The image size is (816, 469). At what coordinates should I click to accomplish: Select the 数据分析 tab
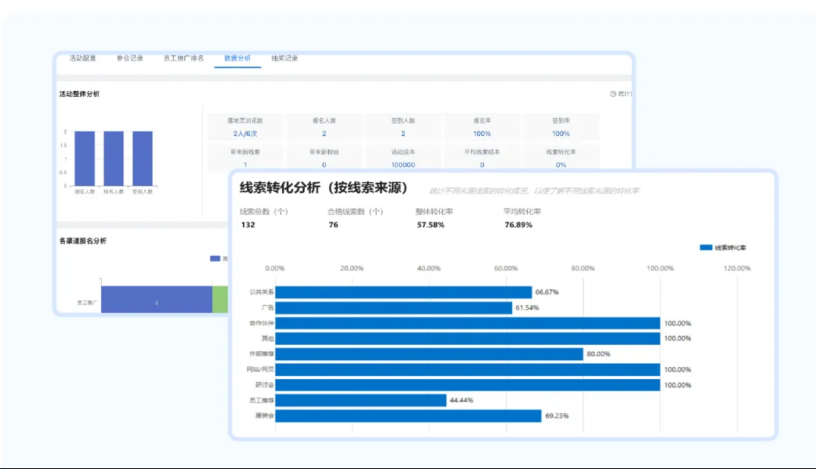[x=237, y=58]
